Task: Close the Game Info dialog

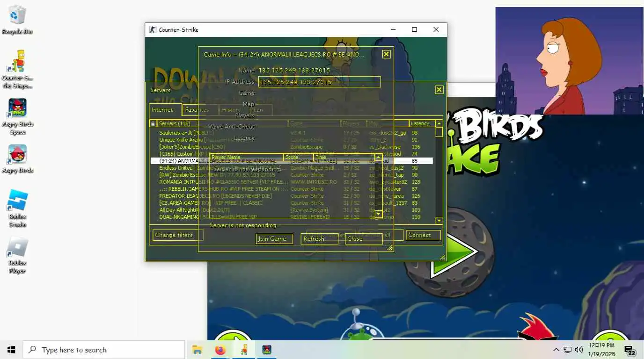Action: (386, 54)
